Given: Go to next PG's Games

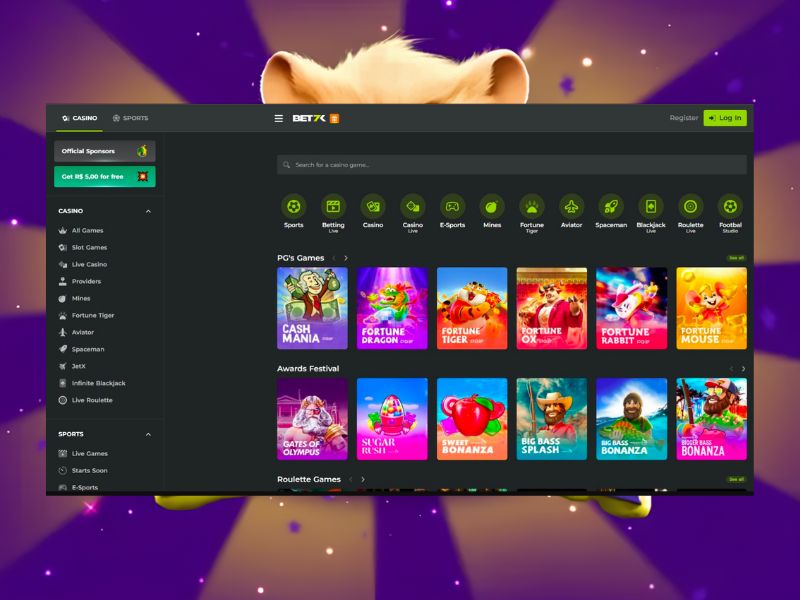Looking at the screenshot, I should click(x=346, y=258).
